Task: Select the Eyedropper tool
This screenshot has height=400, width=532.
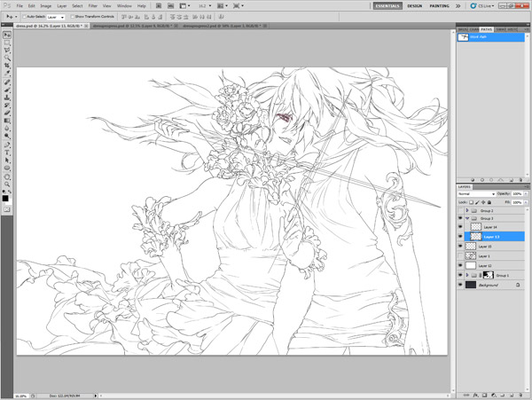Action: (7, 73)
